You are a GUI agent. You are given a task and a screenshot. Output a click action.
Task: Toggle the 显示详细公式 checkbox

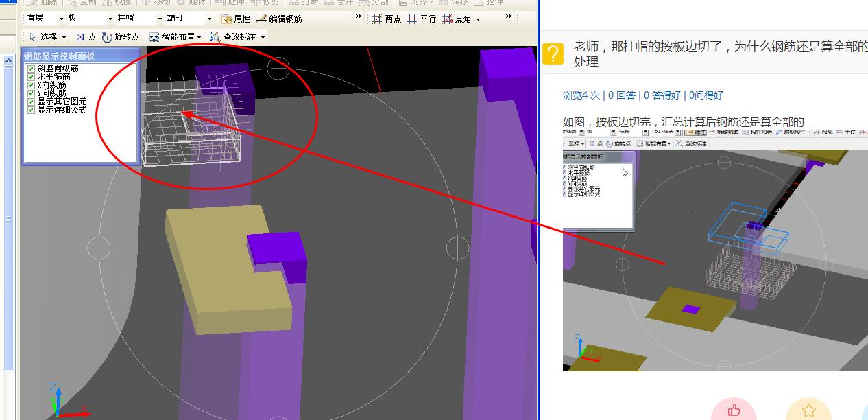[31, 110]
